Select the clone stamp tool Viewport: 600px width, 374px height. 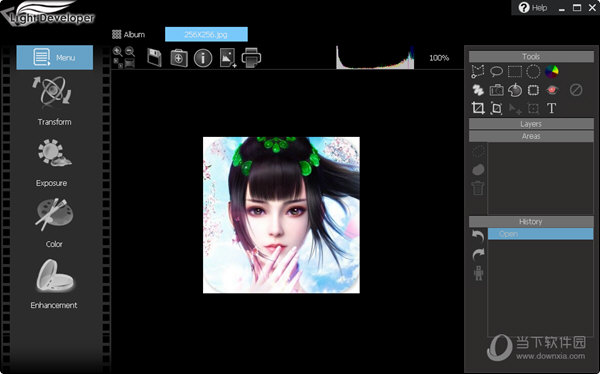(x=515, y=90)
